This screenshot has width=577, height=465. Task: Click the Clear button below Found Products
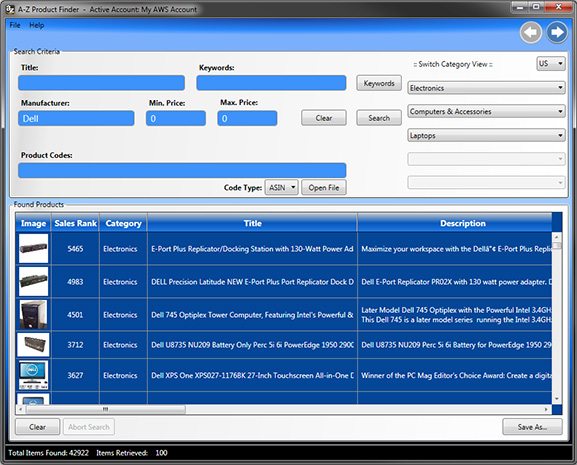[x=38, y=427]
